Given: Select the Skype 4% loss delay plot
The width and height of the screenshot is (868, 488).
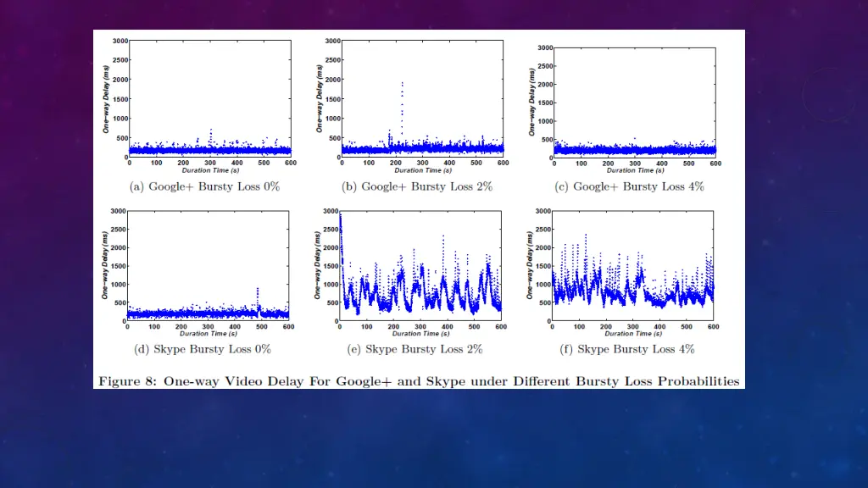Looking at the screenshot, I should click(632, 265).
